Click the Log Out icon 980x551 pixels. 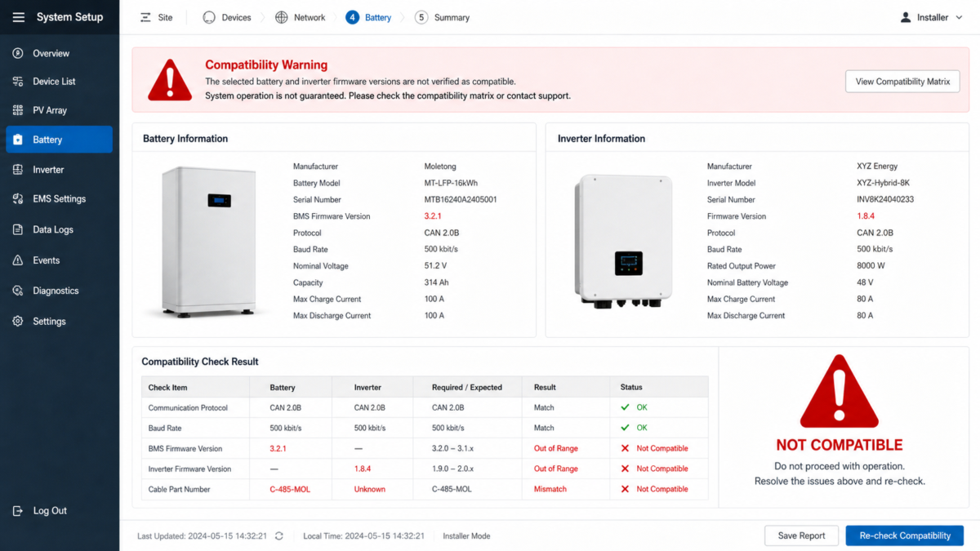pyautogui.click(x=18, y=511)
